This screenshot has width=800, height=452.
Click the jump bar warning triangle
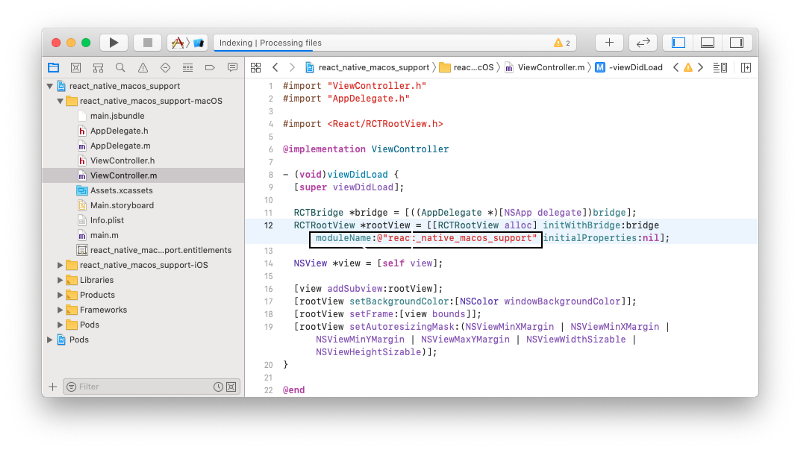(688, 67)
